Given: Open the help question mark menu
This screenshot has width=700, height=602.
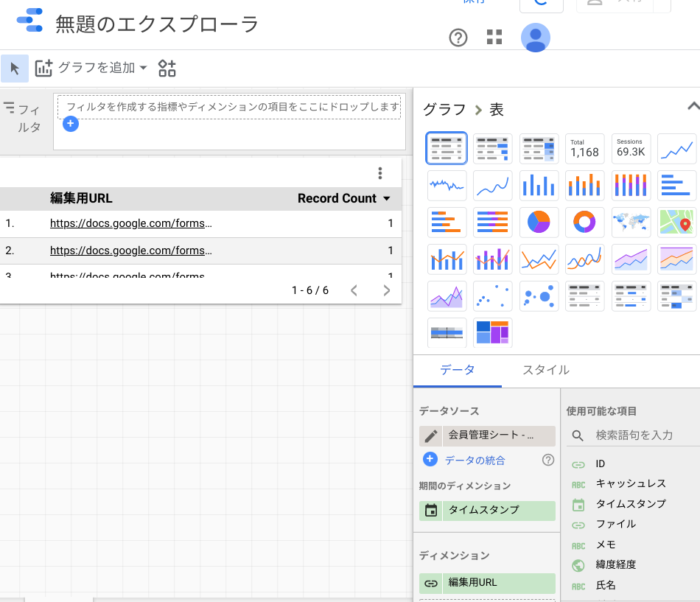Looking at the screenshot, I should click(x=458, y=38).
